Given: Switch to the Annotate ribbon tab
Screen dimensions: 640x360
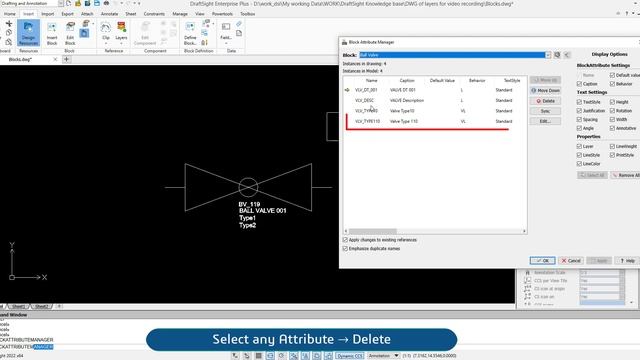Looking at the screenshot, I should click(109, 14).
